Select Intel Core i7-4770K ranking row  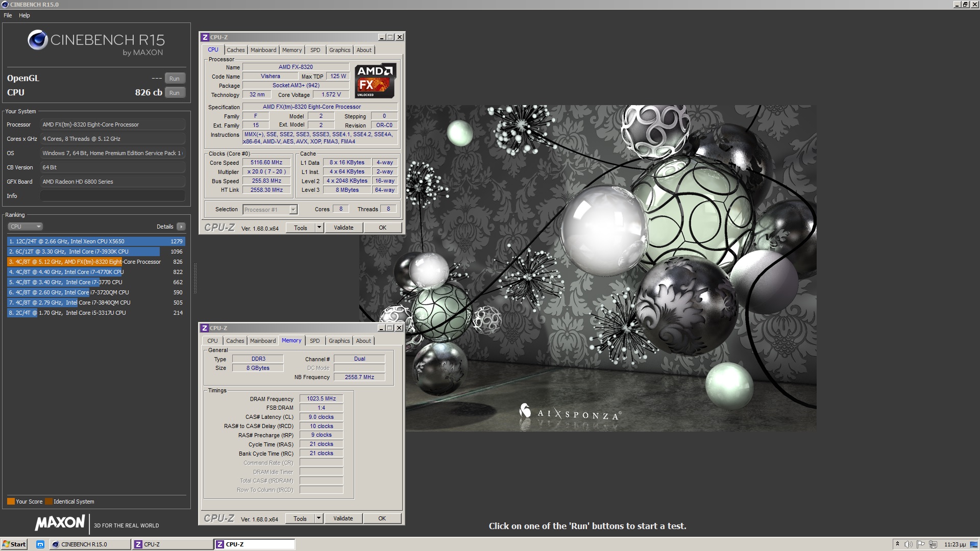pos(96,272)
